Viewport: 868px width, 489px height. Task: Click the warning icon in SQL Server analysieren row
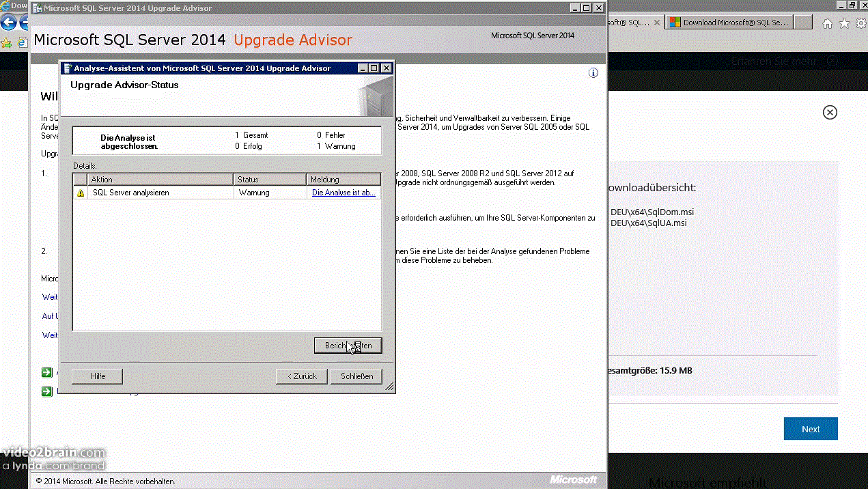(81, 193)
